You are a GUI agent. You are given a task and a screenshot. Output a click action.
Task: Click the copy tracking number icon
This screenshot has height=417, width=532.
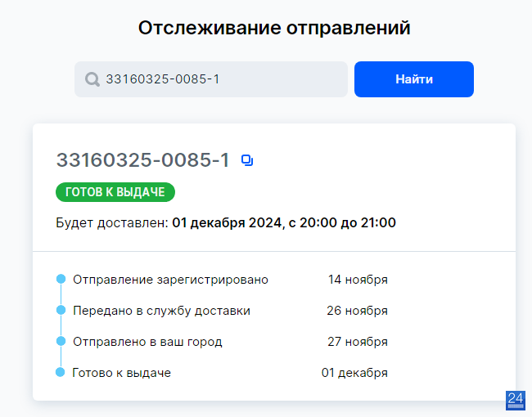(247, 160)
